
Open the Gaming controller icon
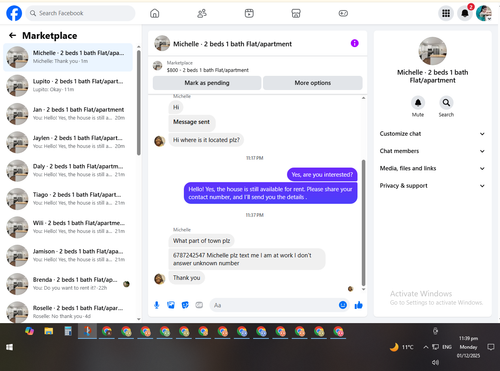coord(343,13)
